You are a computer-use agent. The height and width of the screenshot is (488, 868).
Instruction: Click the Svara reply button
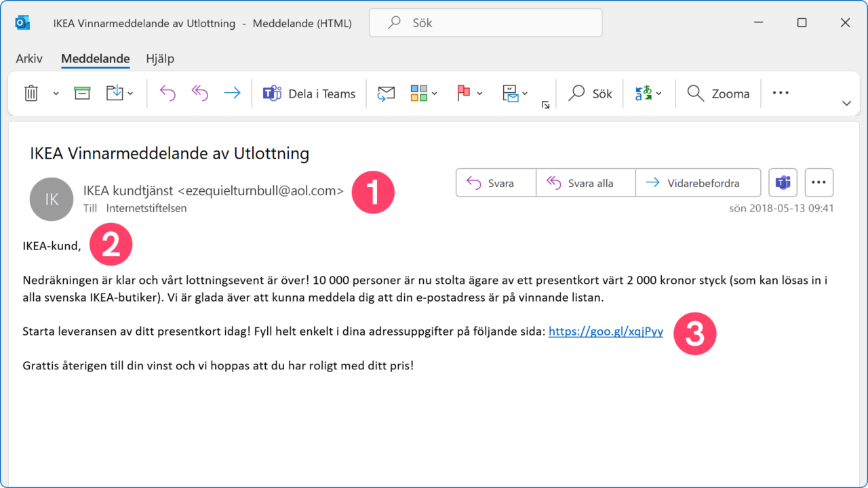[x=496, y=183]
